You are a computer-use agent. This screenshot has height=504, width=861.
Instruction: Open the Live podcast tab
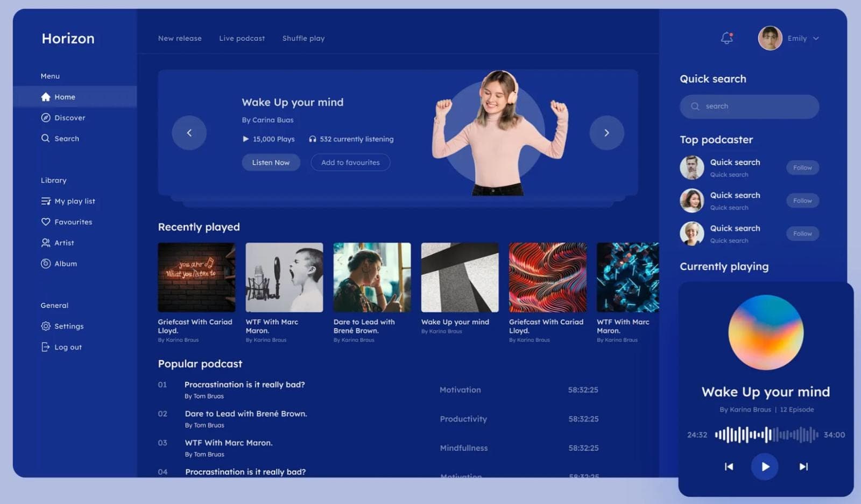coord(242,38)
